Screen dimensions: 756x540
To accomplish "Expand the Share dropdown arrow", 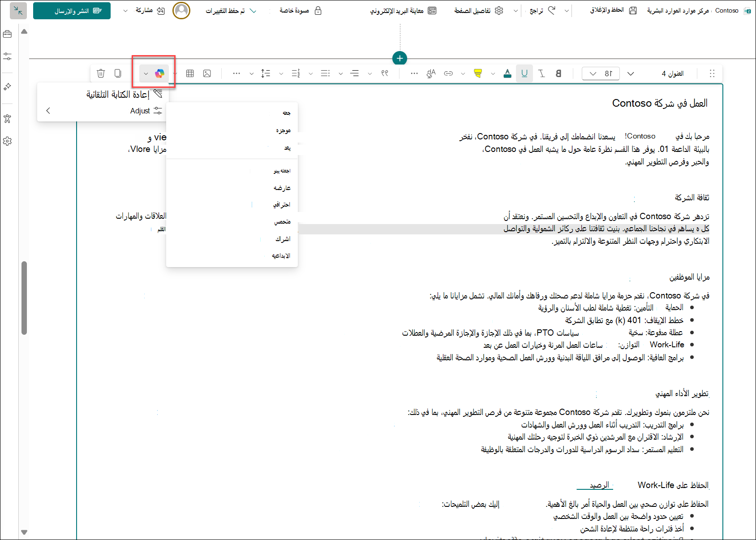I will (125, 11).
